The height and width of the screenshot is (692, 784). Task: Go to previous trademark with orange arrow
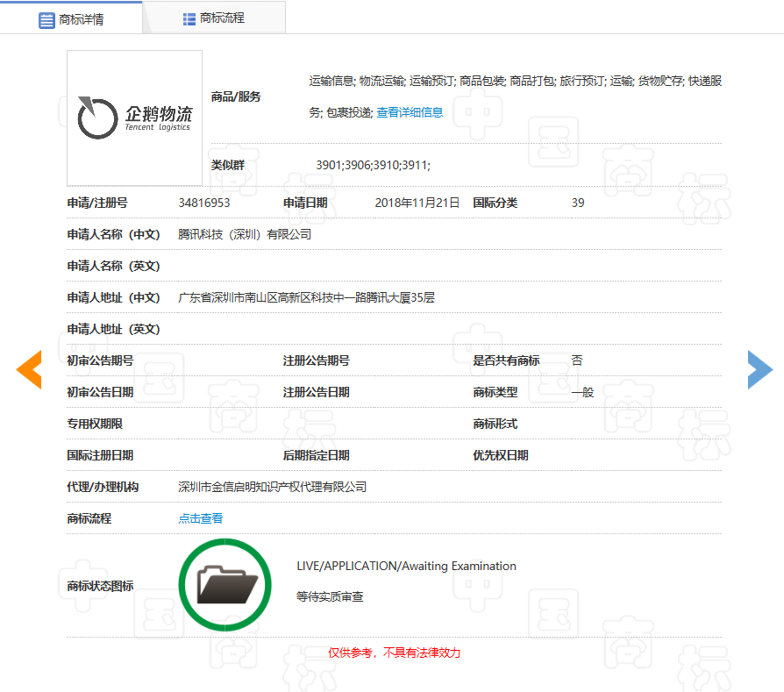(x=29, y=369)
